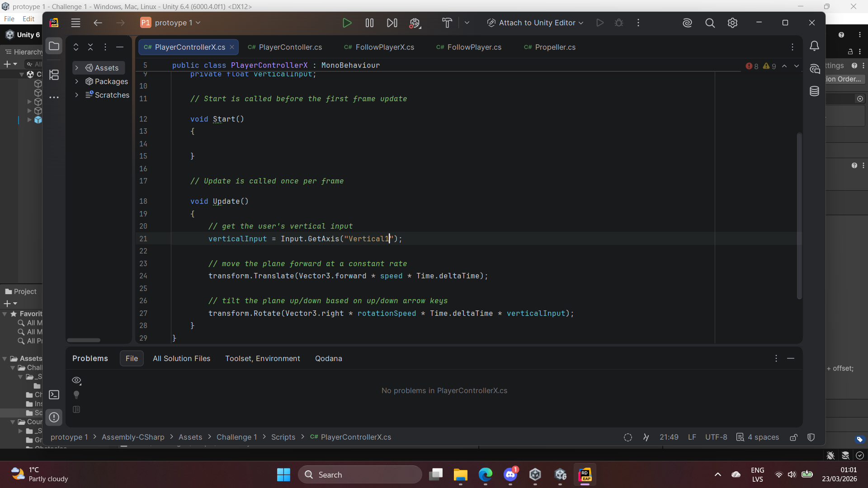Toggle the Problems tool window button in sidebar

click(x=54, y=418)
